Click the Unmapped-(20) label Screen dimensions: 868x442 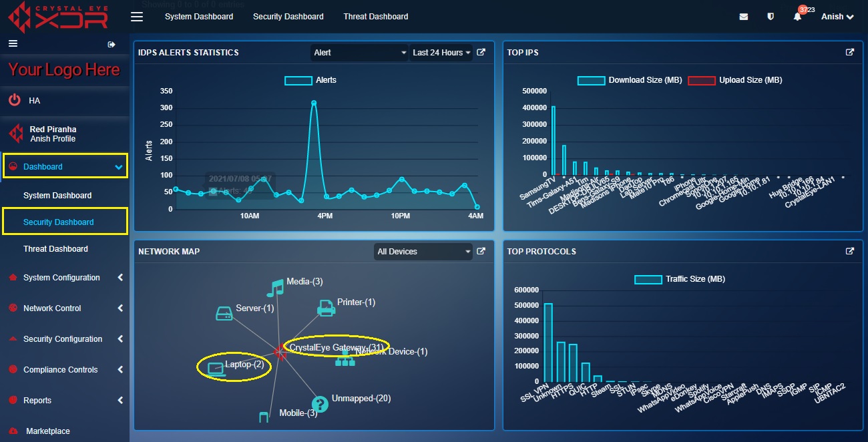361,399
